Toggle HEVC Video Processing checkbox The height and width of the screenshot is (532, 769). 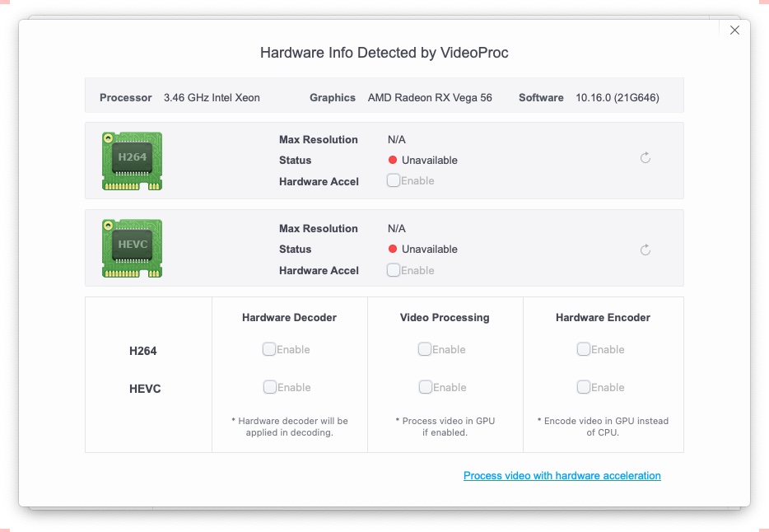click(x=425, y=387)
